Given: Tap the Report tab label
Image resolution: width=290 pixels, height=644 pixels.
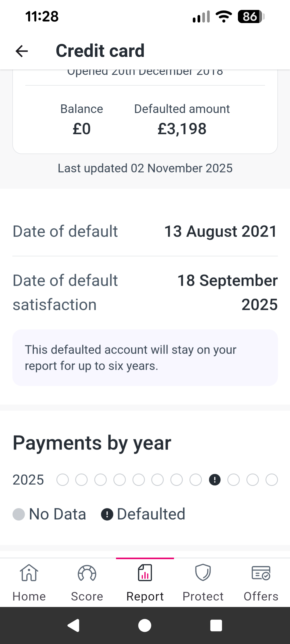Looking at the screenshot, I should point(145,597).
